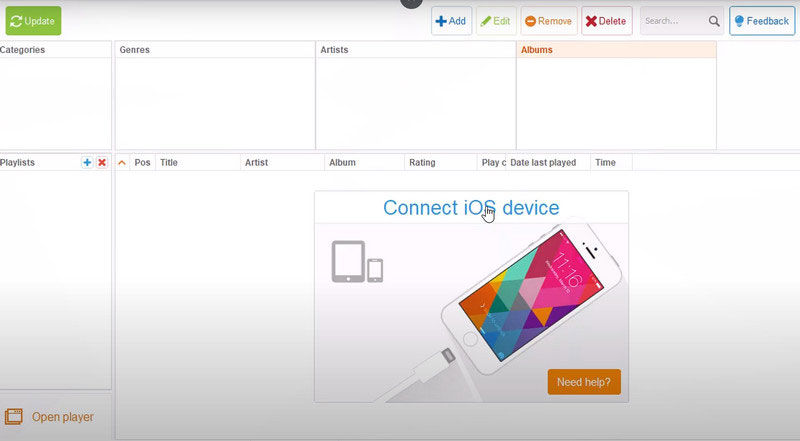Open player from the bottom-left icon

pyautogui.click(x=14, y=417)
